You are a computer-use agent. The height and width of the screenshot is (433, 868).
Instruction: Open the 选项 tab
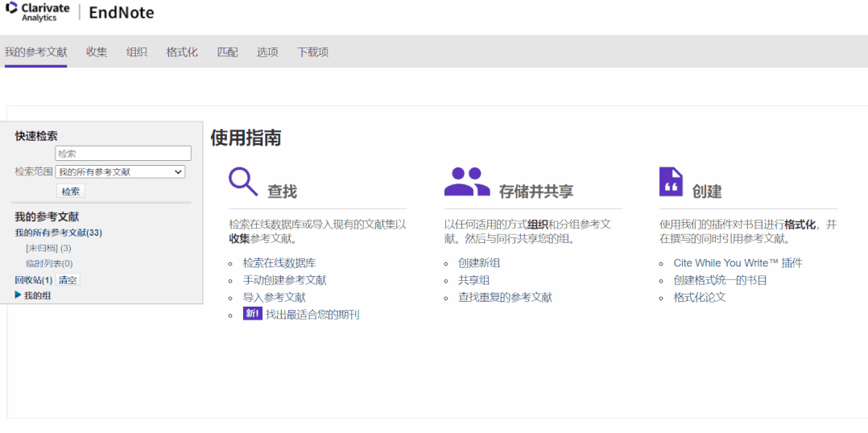tap(267, 52)
